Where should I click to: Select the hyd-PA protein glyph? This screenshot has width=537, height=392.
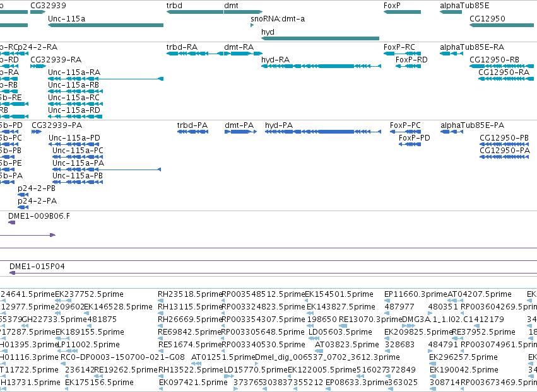click(323, 132)
